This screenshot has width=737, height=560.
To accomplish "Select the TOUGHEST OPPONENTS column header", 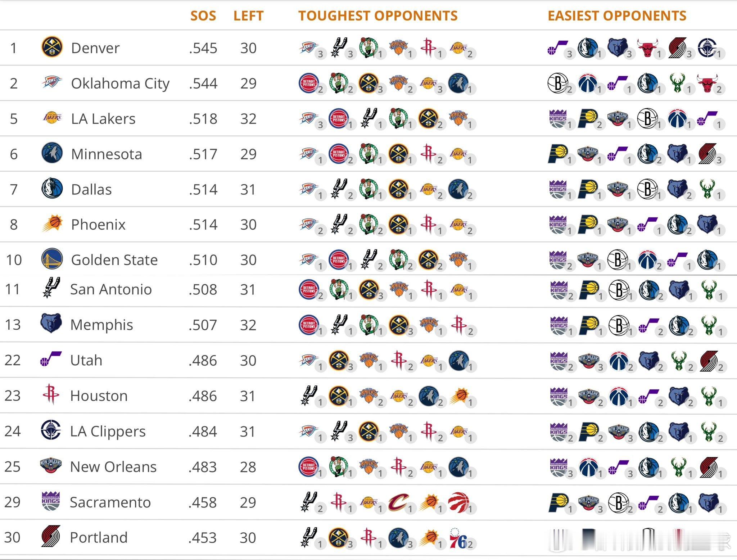I will click(x=378, y=16).
